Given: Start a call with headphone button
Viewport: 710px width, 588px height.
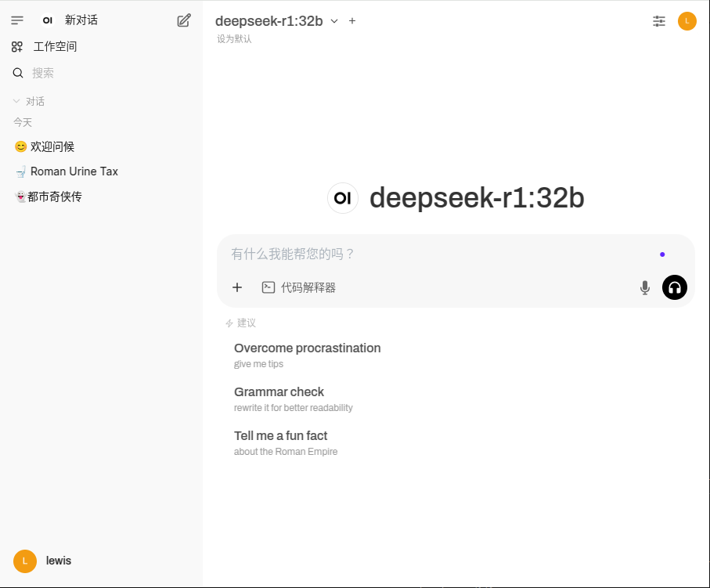Looking at the screenshot, I should (x=674, y=287).
